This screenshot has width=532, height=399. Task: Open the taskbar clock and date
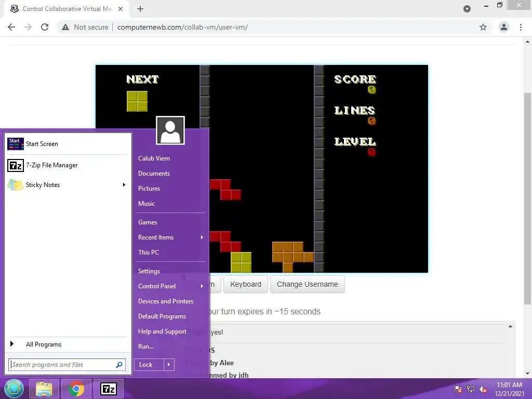[x=509, y=389]
